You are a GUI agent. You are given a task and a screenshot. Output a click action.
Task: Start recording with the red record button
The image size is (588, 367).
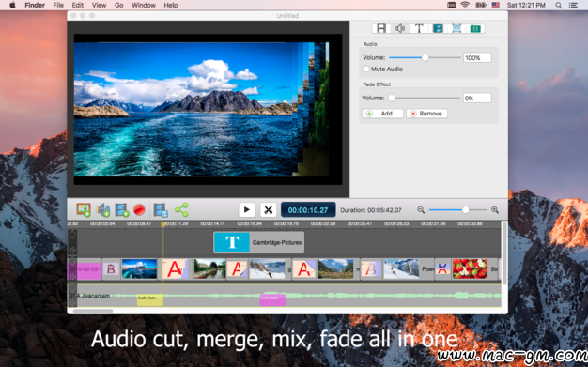pyautogui.click(x=140, y=210)
